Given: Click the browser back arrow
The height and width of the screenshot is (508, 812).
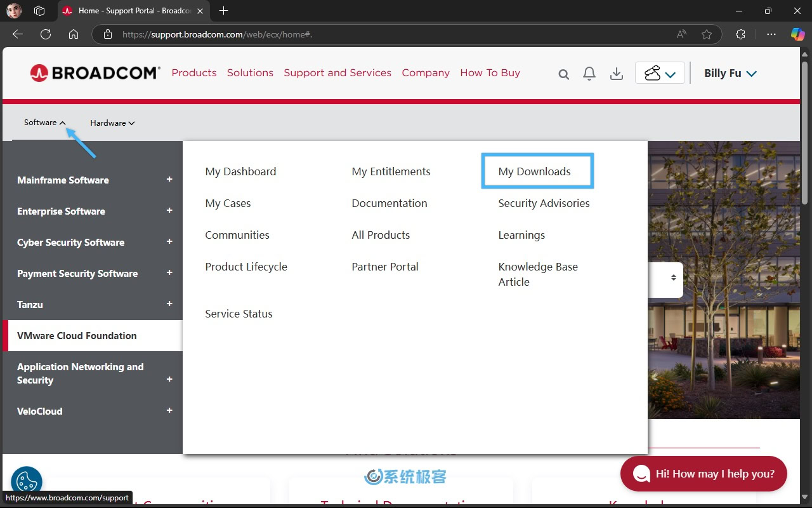Looking at the screenshot, I should [x=18, y=34].
